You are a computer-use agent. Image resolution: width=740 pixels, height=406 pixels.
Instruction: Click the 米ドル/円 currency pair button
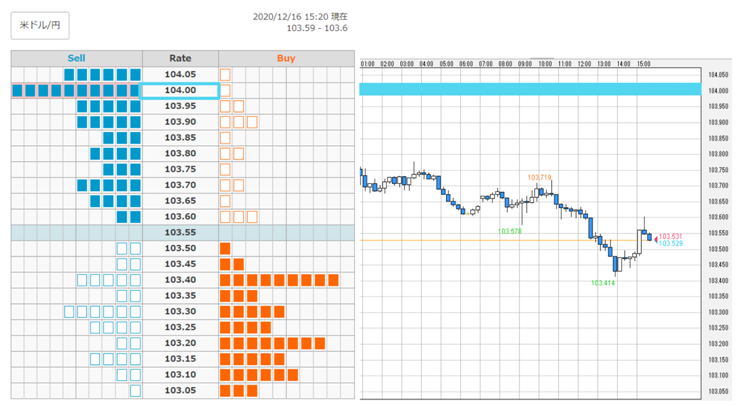40,25
